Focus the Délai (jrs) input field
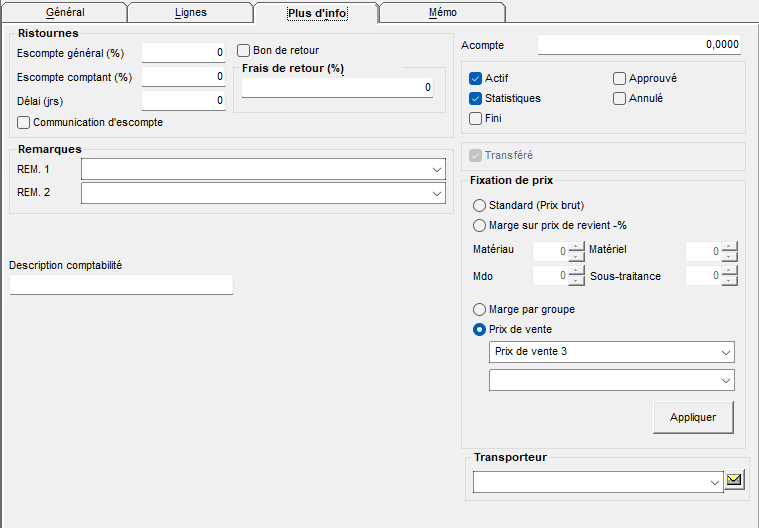This screenshot has height=528, width=759. 183,101
